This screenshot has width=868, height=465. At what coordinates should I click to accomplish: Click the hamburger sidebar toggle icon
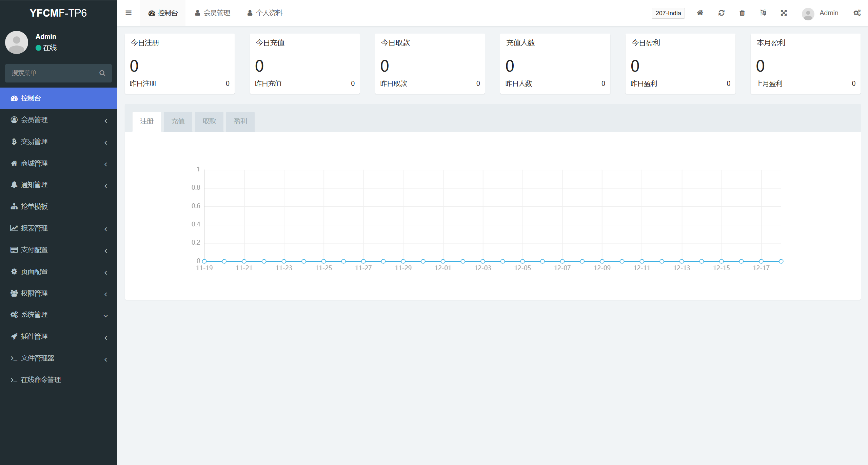(x=128, y=13)
